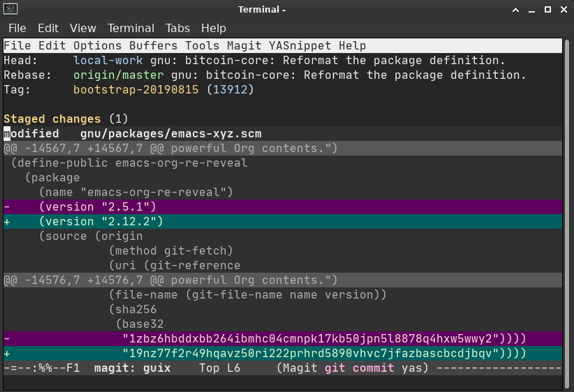The width and height of the screenshot is (574, 392).
Task: Click the Rebase commit message text
Action: coord(348,75)
